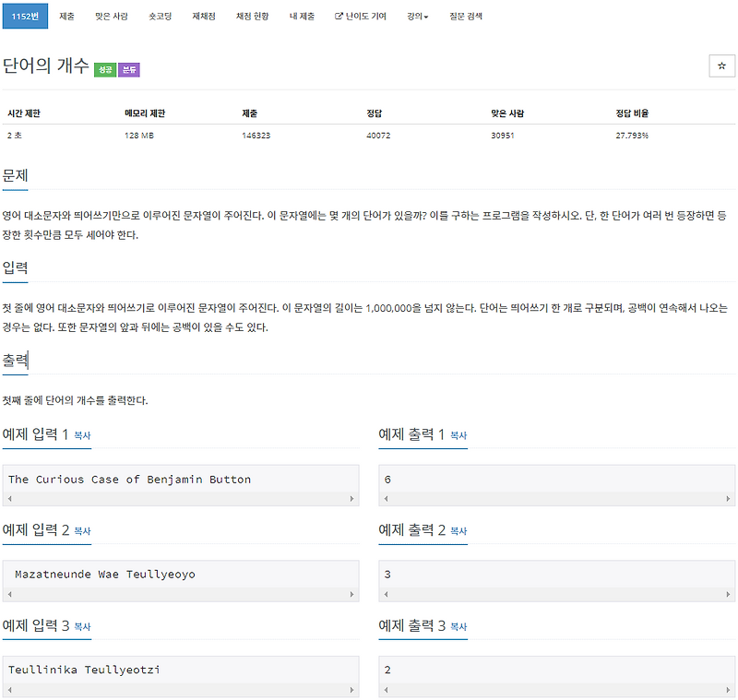Click the star icon to bookmark the problem
The width and height of the screenshot is (738, 700).
point(721,65)
